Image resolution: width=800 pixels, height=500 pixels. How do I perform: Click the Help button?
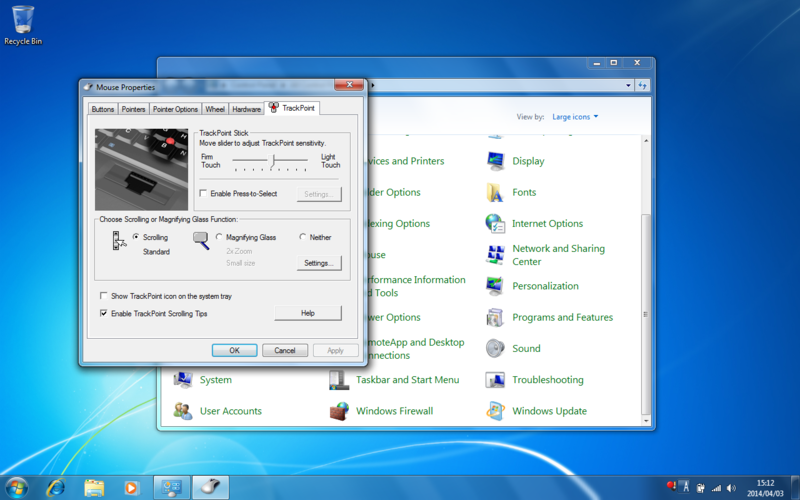308,313
